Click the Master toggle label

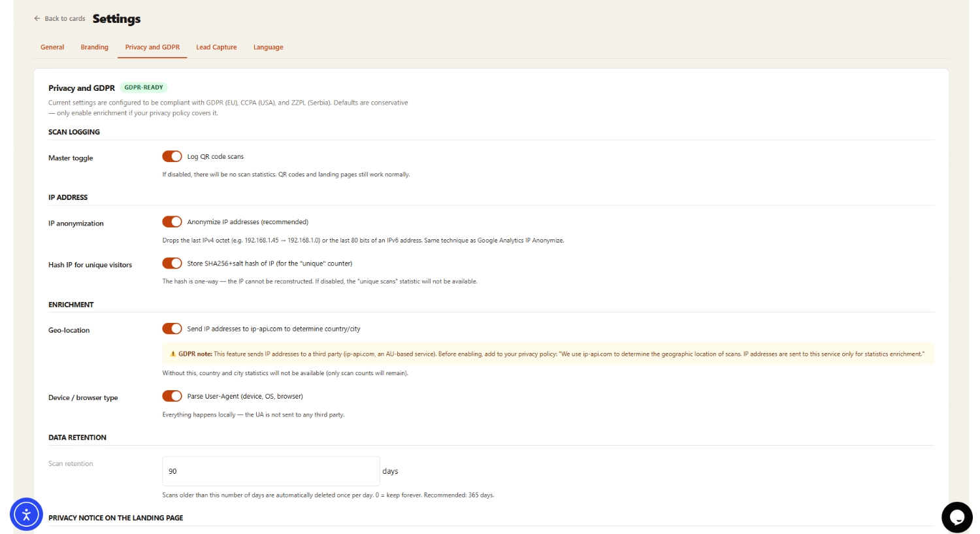71,158
